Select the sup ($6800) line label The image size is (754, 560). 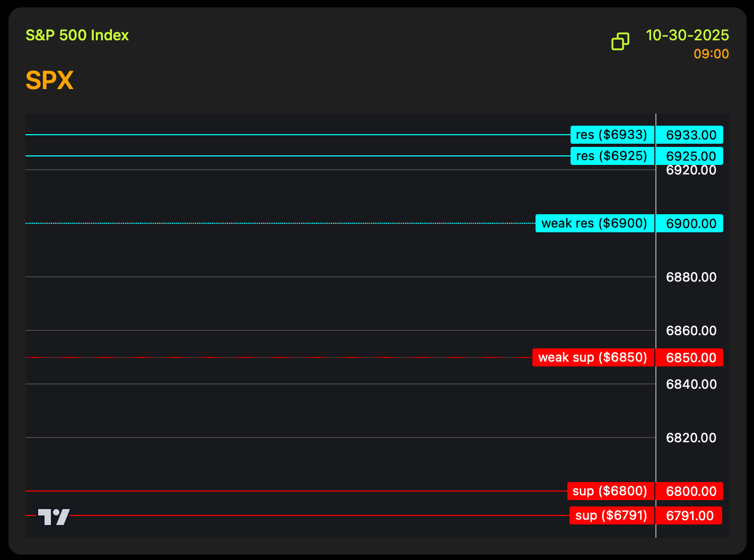tap(610, 491)
